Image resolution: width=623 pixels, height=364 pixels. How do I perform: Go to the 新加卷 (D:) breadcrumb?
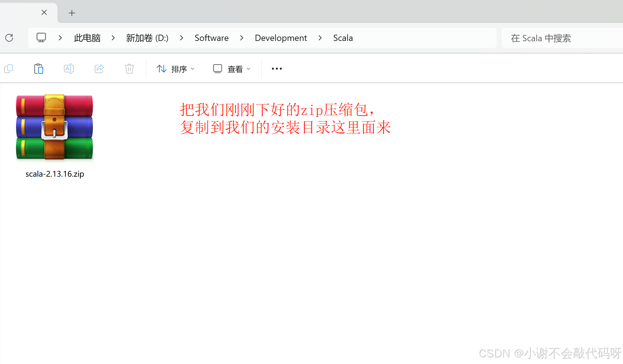[147, 38]
